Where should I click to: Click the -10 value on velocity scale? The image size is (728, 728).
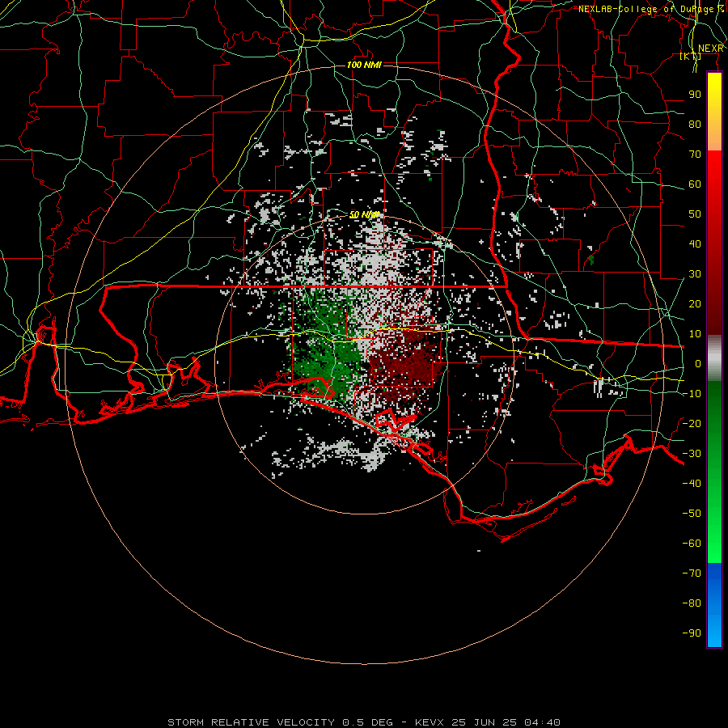coord(692,394)
